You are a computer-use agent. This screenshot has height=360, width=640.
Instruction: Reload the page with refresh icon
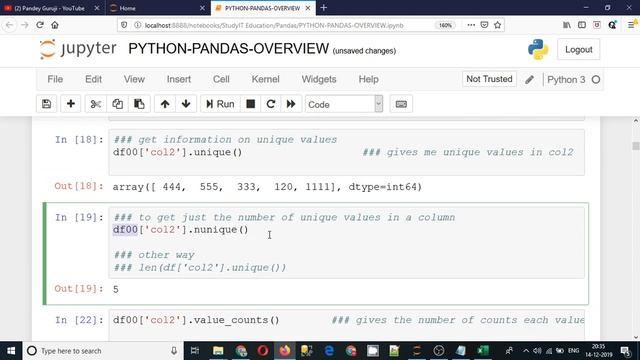click(40, 25)
